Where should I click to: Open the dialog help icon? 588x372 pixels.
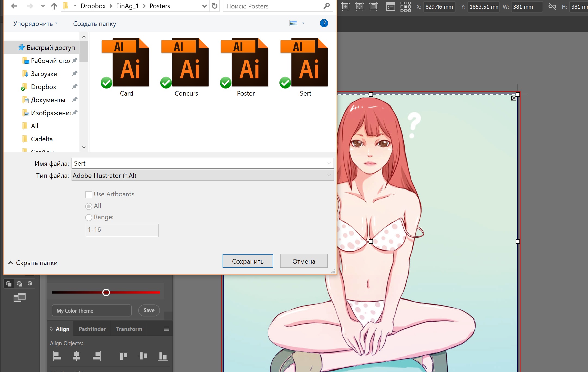click(324, 23)
